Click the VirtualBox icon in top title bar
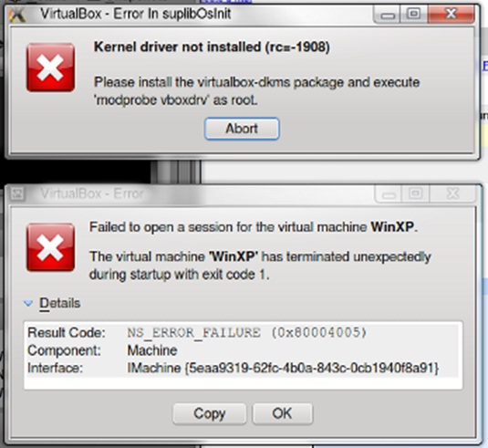 pyautogui.click(x=17, y=14)
